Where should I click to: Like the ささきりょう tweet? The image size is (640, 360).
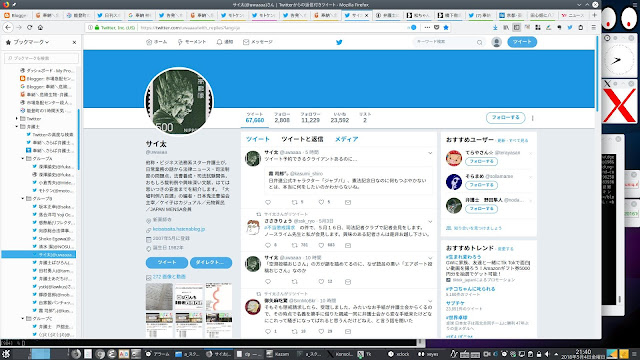tap(321, 245)
